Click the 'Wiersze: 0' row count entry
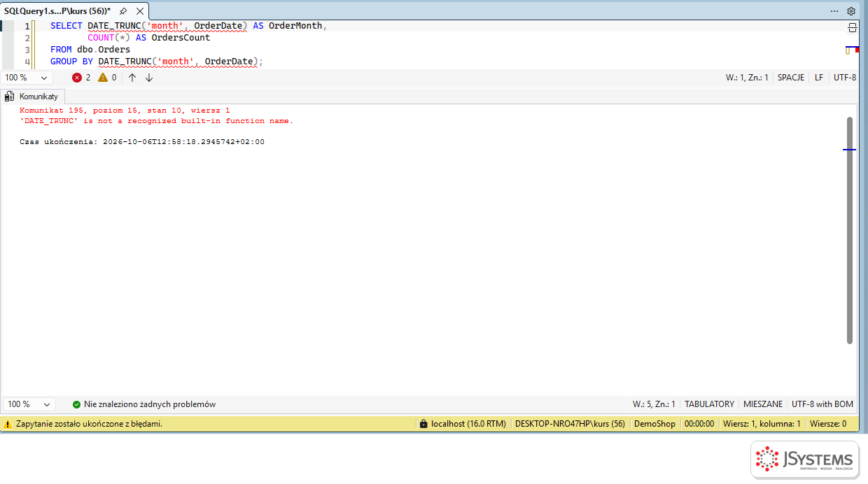868x484 pixels. [828, 424]
